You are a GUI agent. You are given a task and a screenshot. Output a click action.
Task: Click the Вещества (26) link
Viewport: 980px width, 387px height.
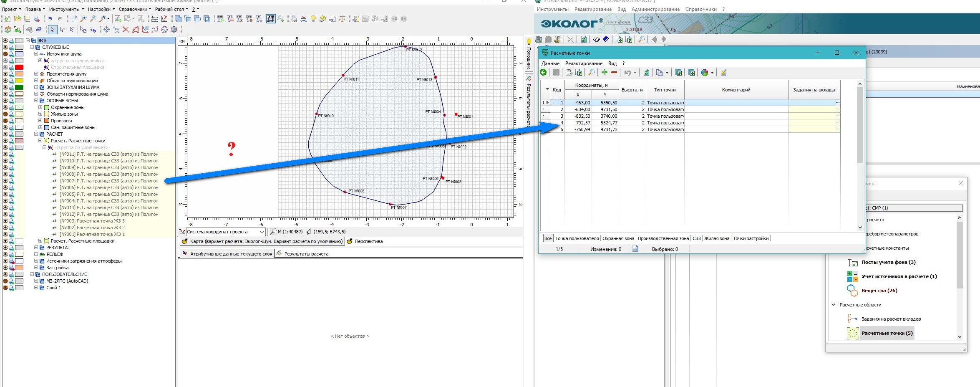tap(879, 291)
